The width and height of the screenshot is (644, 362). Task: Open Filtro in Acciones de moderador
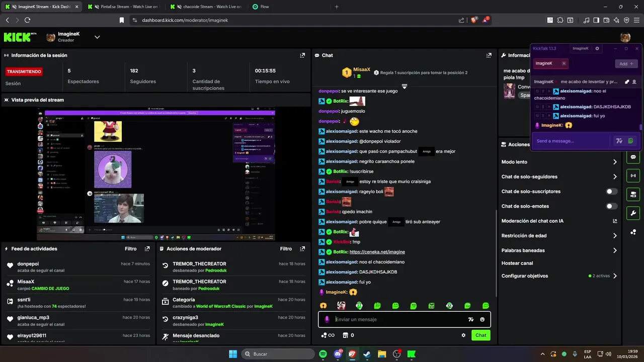[286, 249]
